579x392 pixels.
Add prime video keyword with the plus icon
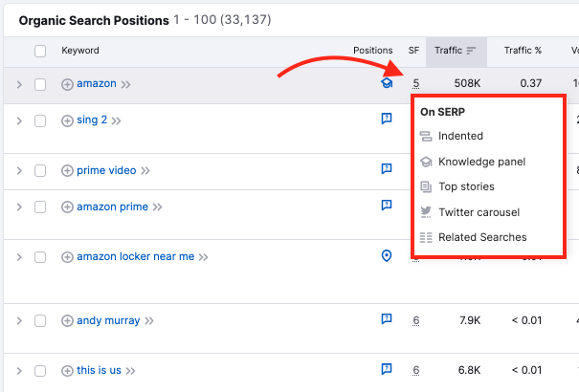(x=67, y=171)
